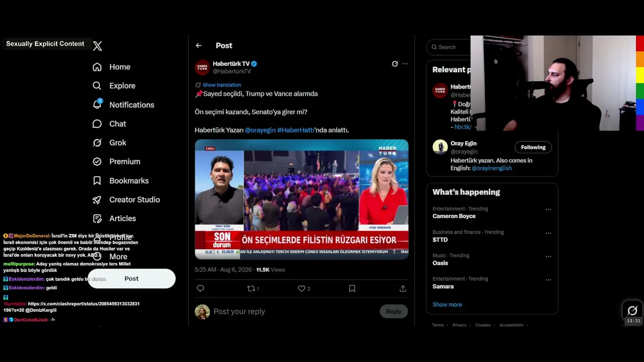Click the Oray Egin name in Relevant people
This screenshot has height=362, width=644.
pyautogui.click(x=463, y=144)
